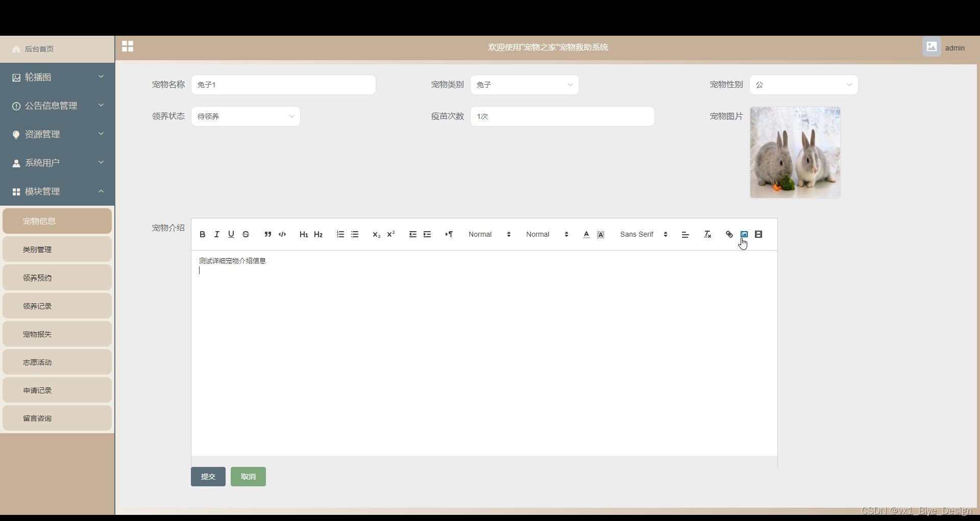Increase paragraph indent

click(x=427, y=234)
